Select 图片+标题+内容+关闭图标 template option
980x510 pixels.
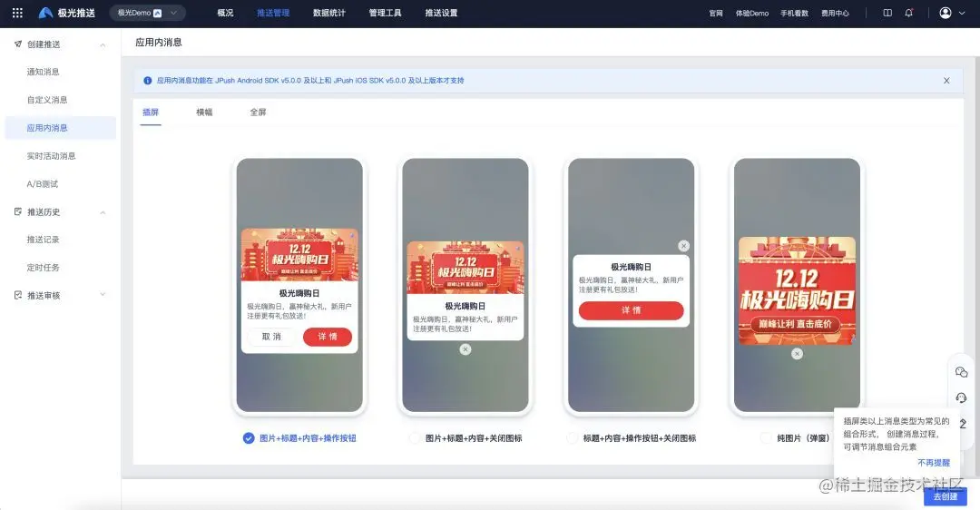(x=465, y=438)
